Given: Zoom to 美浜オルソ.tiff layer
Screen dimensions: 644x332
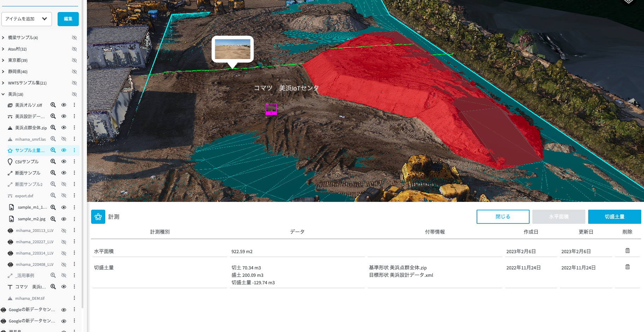Looking at the screenshot, I should click(53, 105).
